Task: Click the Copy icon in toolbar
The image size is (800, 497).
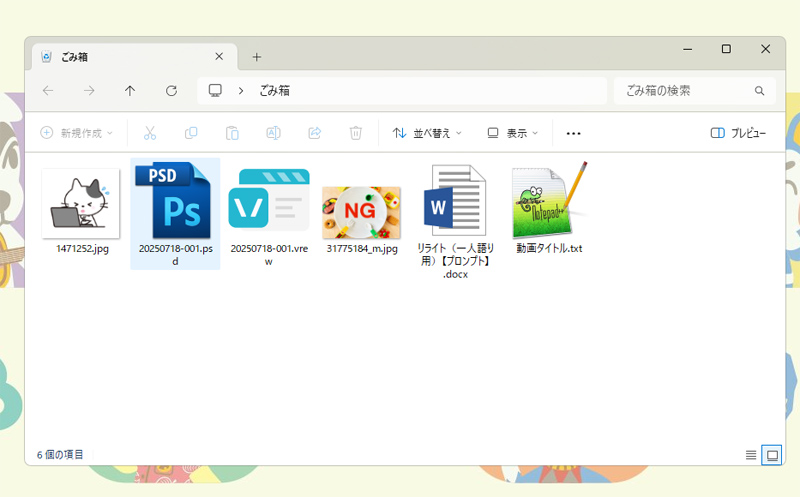Action: [191, 133]
